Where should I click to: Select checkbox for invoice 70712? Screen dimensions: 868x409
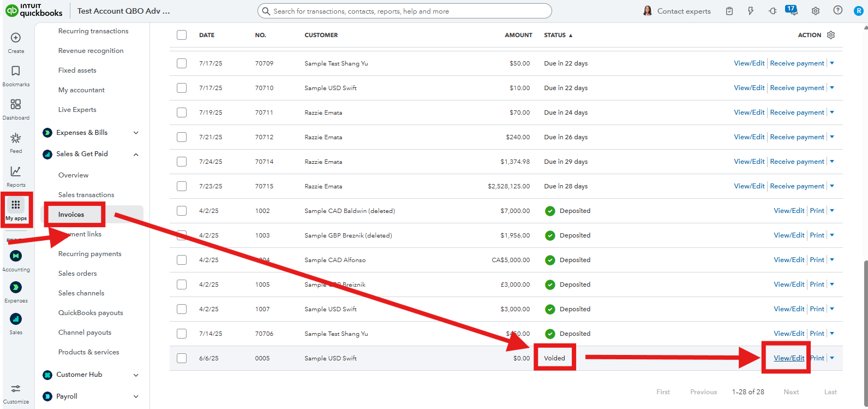(182, 137)
